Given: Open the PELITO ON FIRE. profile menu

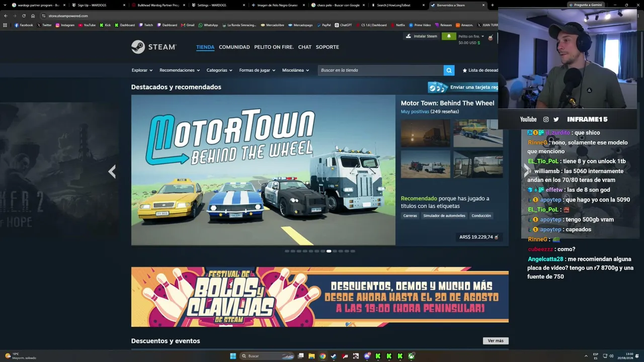Looking at the screenshot, I should coord(274,47).
